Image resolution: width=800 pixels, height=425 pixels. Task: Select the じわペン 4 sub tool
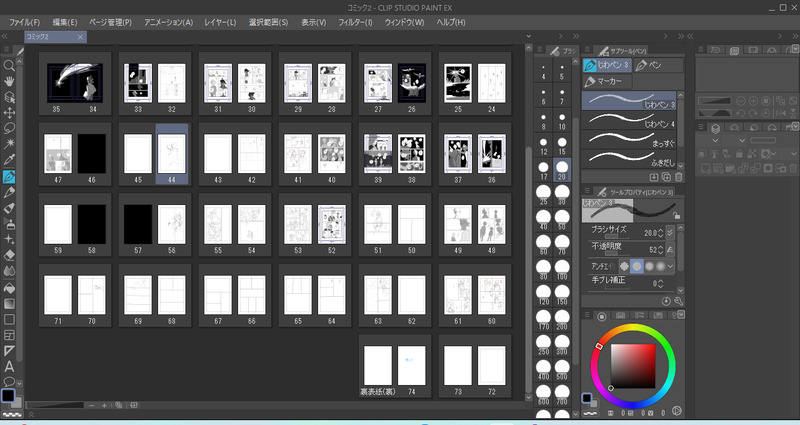click(x=629, y=121)
